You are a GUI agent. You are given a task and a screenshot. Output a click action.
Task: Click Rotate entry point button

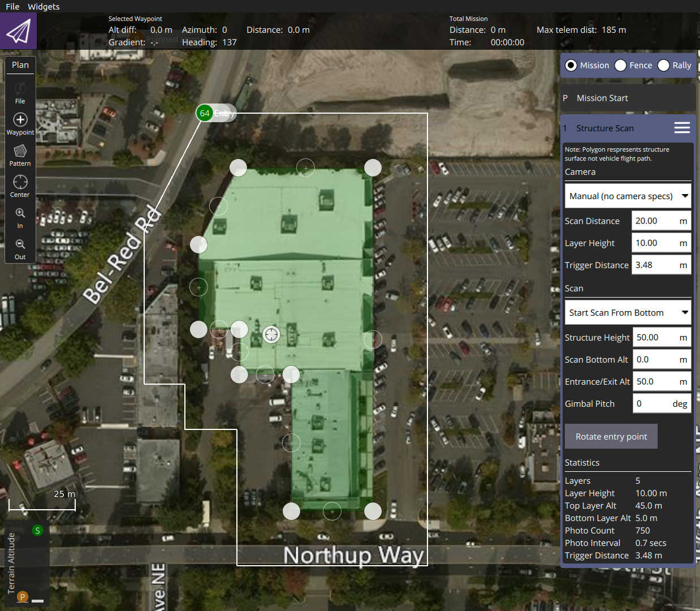(x=611, y=436)
